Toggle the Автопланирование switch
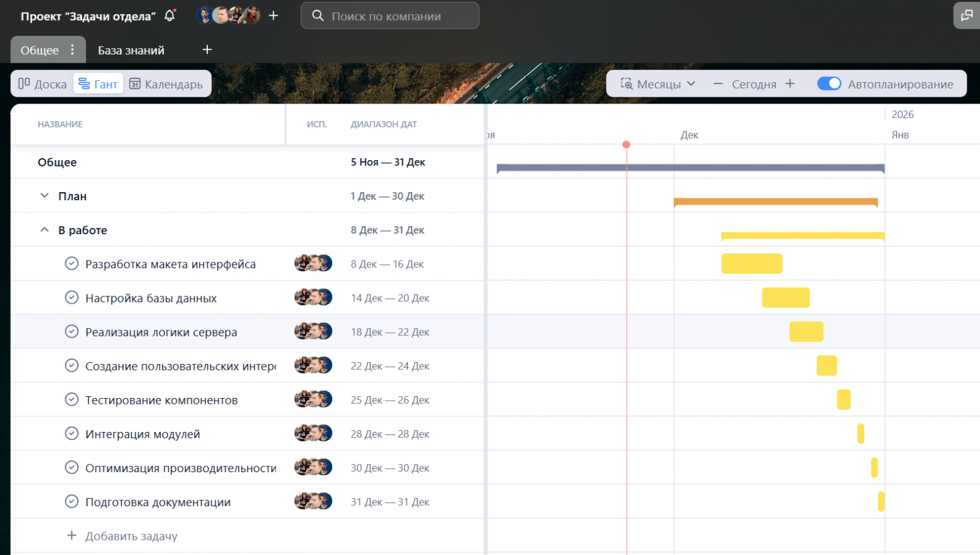The height and width of the screenshot is (555, 980). [829, 84]
